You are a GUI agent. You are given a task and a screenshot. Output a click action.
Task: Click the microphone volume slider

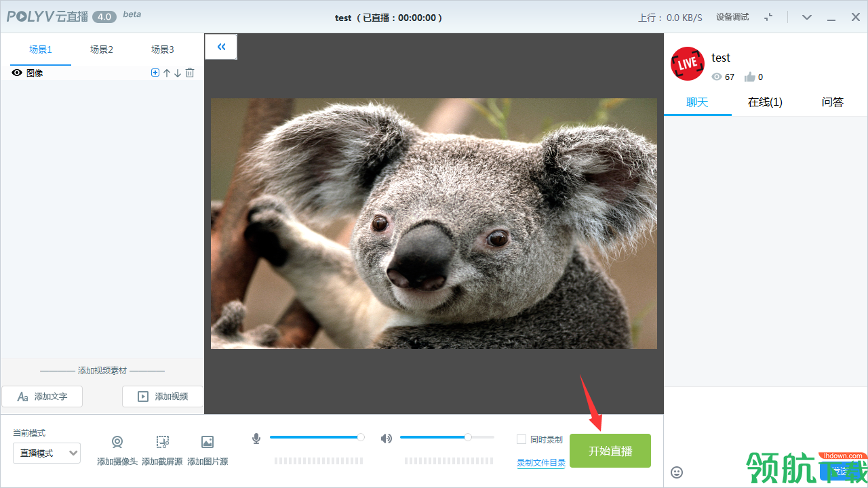(316, 437)
